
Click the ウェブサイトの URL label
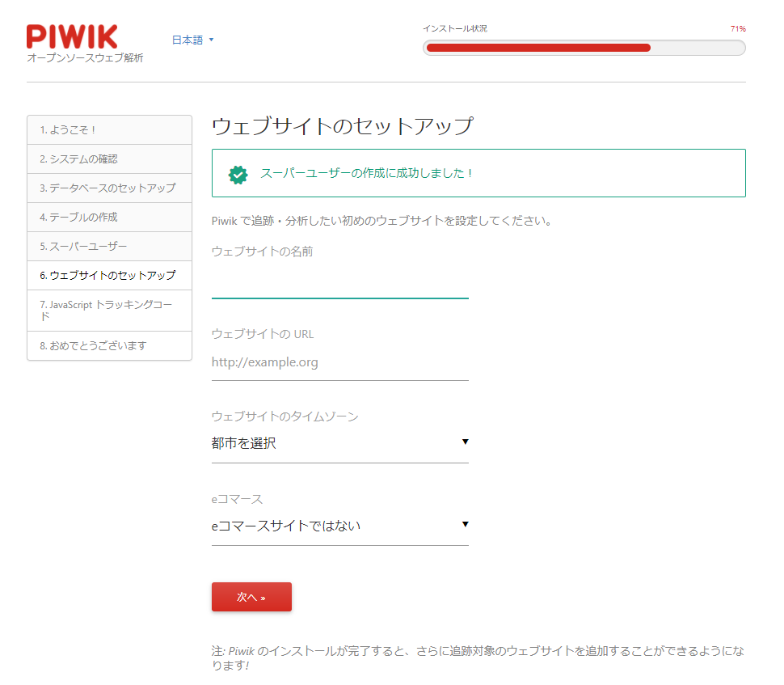tap(263, 334)
